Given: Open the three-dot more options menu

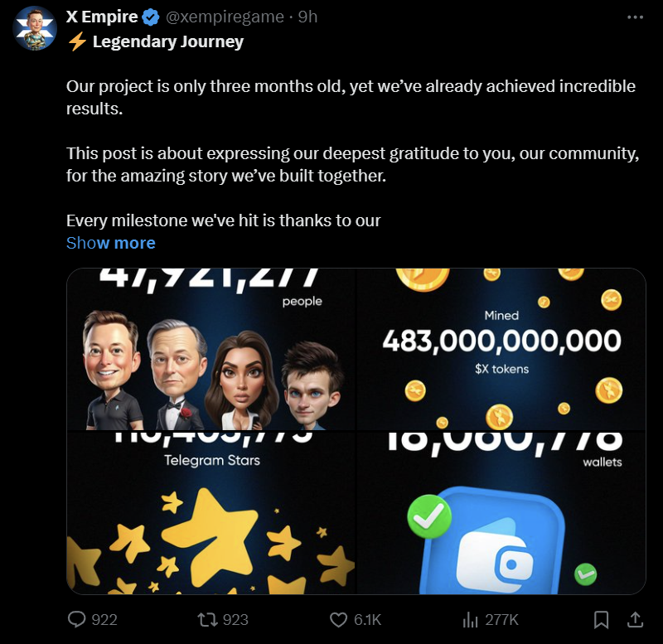Looking at the screenshot, I should pos(635,17).
